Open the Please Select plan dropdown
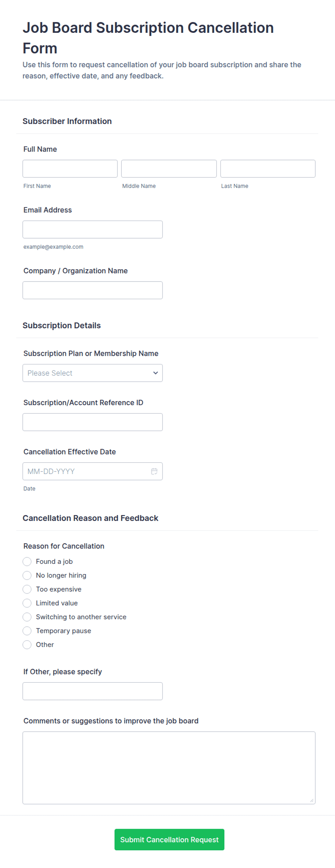The width and height of the screenshot is (335, 868). (x=93, y=373)
